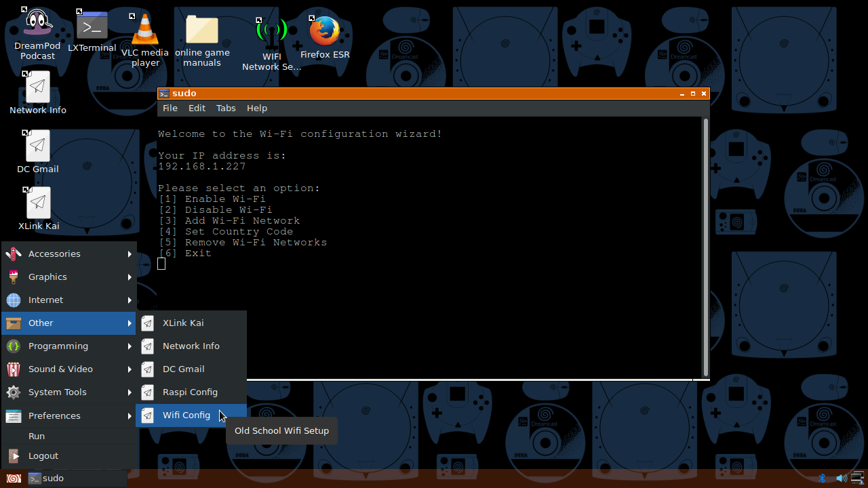This screenshot has width=868, height=488.
Task: Open the Network Info desktop shortcut
Action: click(38, 93)
